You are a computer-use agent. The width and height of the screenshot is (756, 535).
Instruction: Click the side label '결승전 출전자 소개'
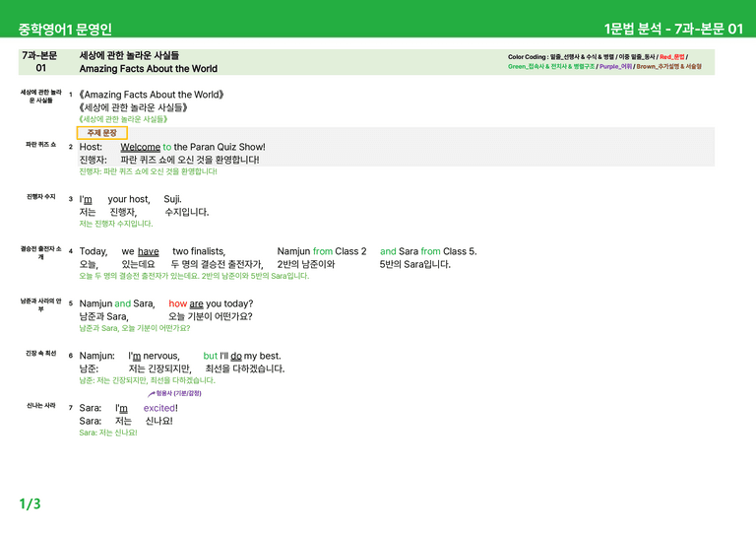point(41,253)
